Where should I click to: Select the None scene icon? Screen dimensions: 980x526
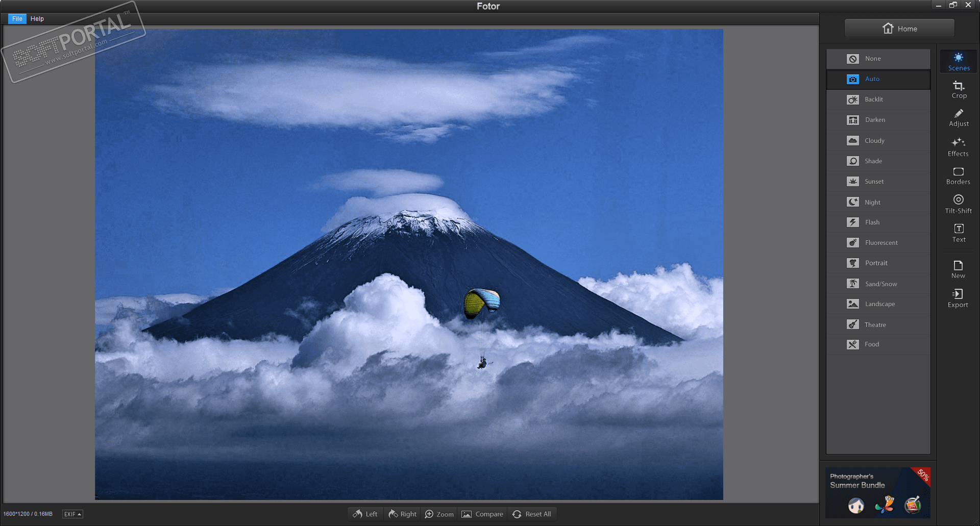[853, 59]
